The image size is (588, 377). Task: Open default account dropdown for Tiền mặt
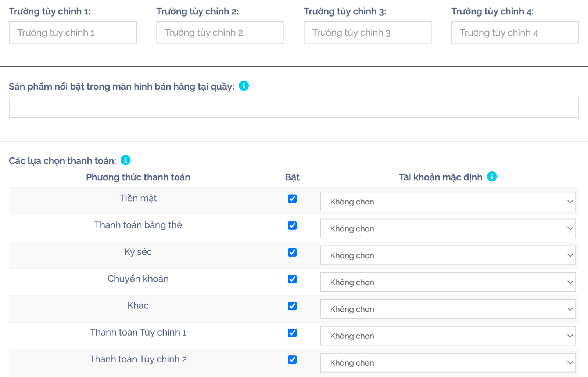point(448,202)
